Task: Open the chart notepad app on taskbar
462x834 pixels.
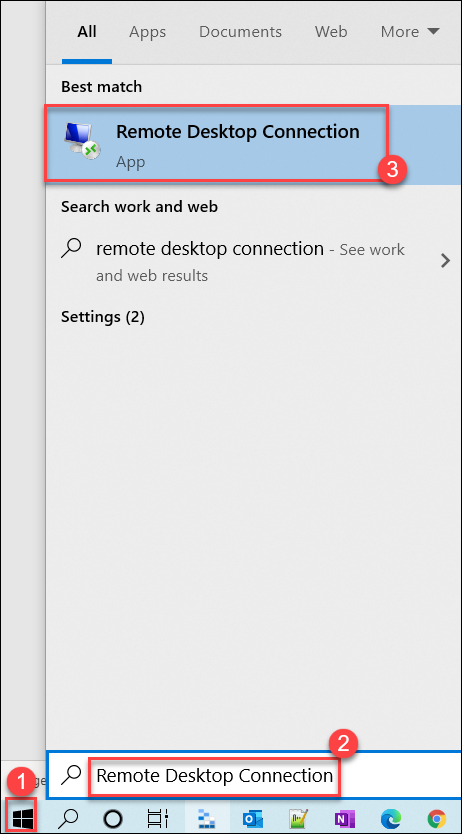Action: pos(298,818)
